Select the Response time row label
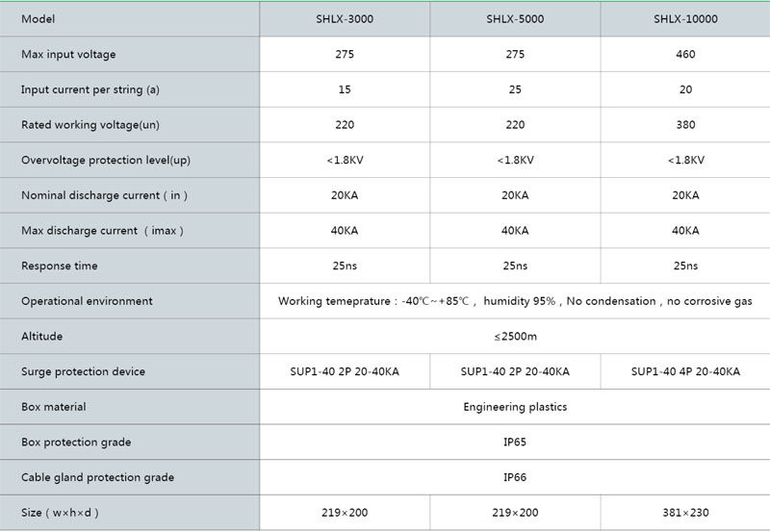Image resolution: width=770 pixels, height=532 pixels. click(60, 266)
